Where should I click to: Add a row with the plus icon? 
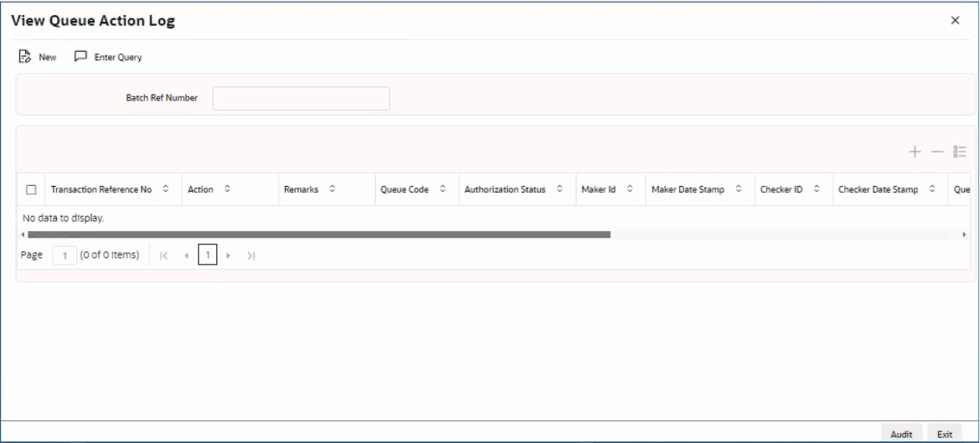[x=915, y=152]
